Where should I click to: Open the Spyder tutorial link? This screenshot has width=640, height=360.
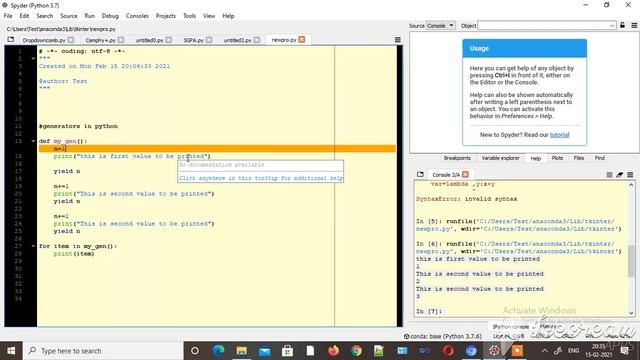(559, 135)
